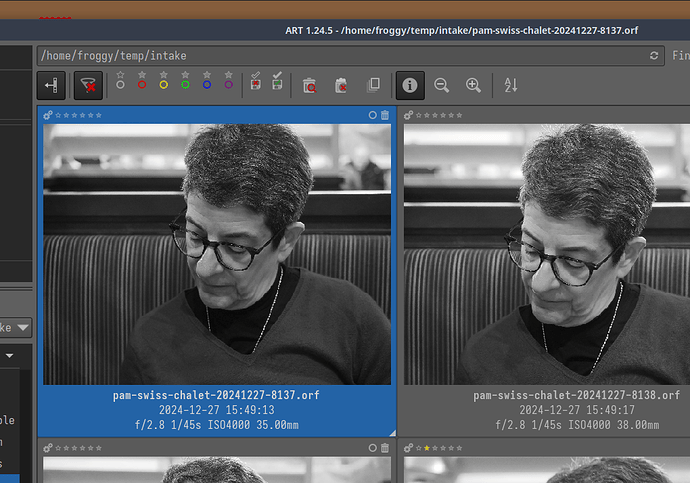Reload the folder path with refresh icon
The width and height of the screenshot is (690, 483).
[654, 56]
